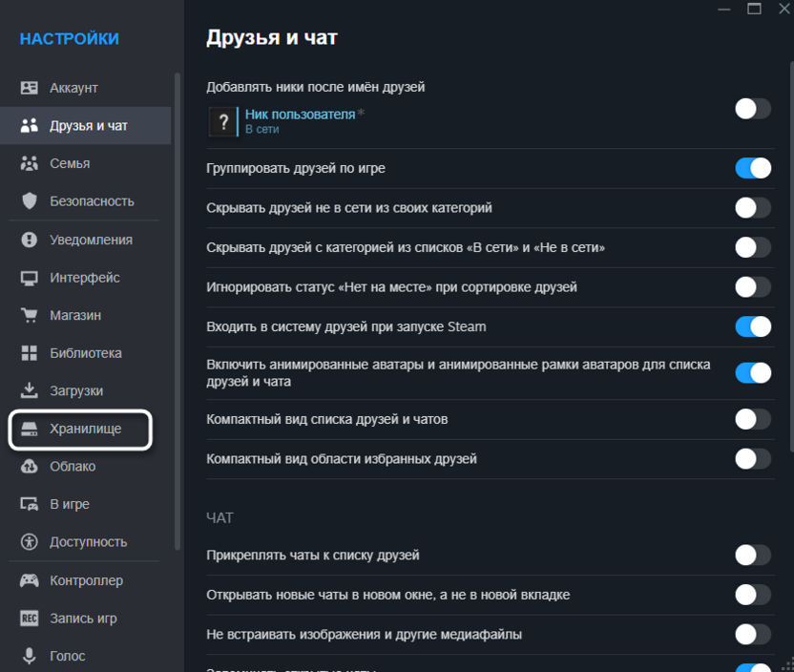Click the Магазин shopping cart icon
The image size is (794, 672).
[x=29, y=315]
